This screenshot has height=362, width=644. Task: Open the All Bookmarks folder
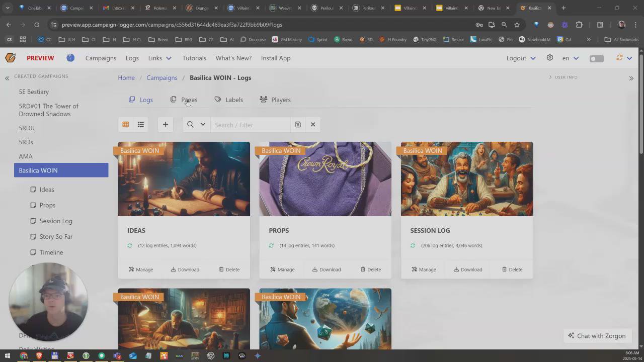tap(621, 39)
